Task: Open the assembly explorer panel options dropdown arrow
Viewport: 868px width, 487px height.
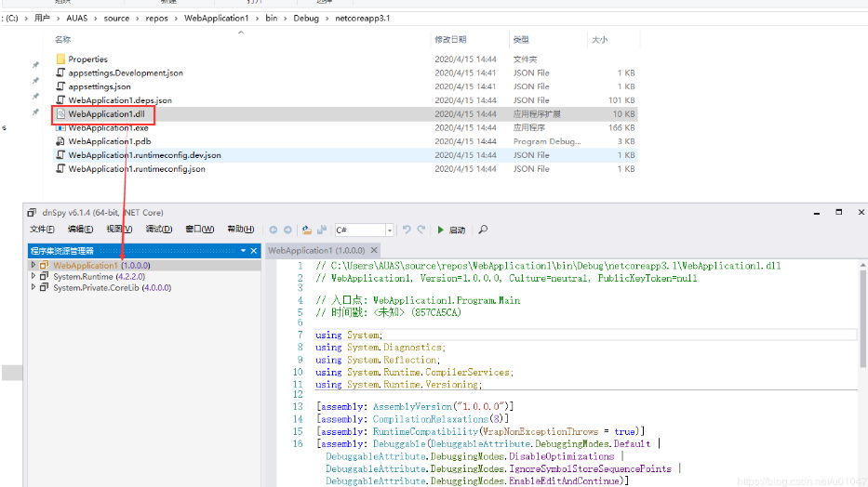Action: pos(243,250)
